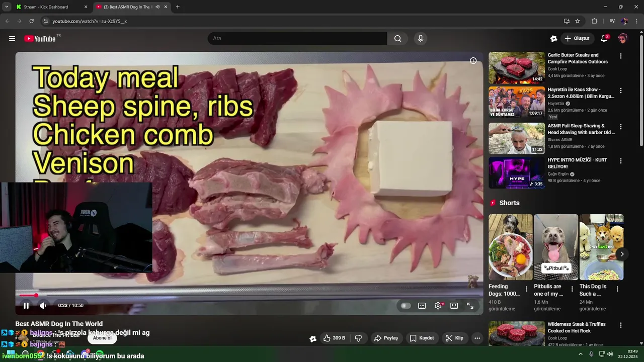Open more actions ellipsis under video
644x362 pixels.
[x=477, y=338]
